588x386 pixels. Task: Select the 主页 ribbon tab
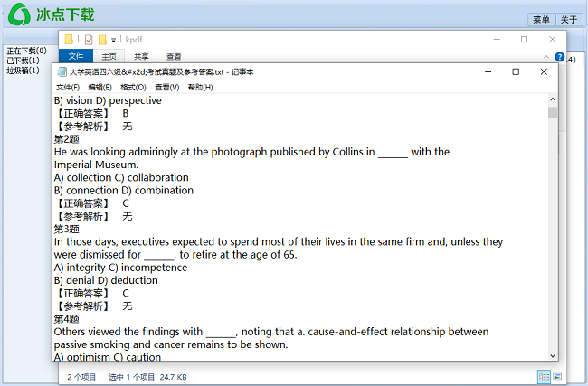[109, 56]
